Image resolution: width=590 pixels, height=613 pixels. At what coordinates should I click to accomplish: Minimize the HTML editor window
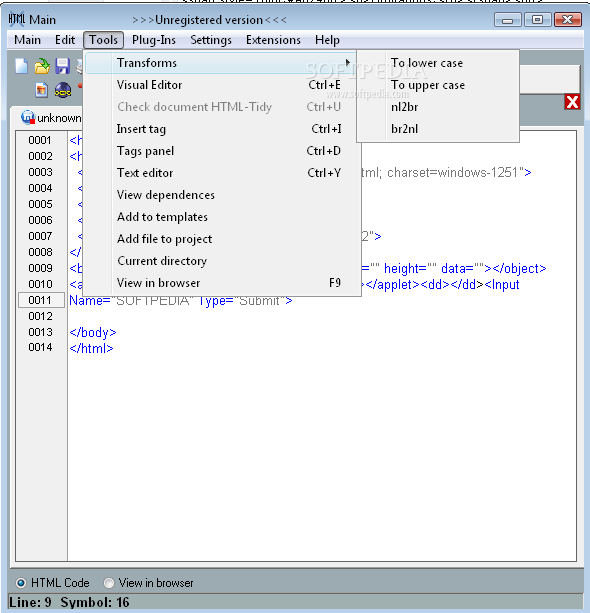[508, 20]
